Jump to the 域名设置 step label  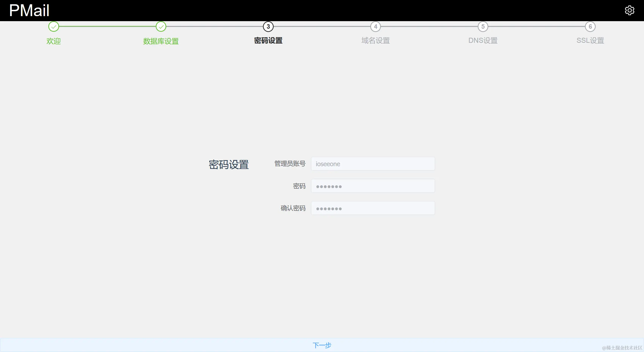point(376,41)
